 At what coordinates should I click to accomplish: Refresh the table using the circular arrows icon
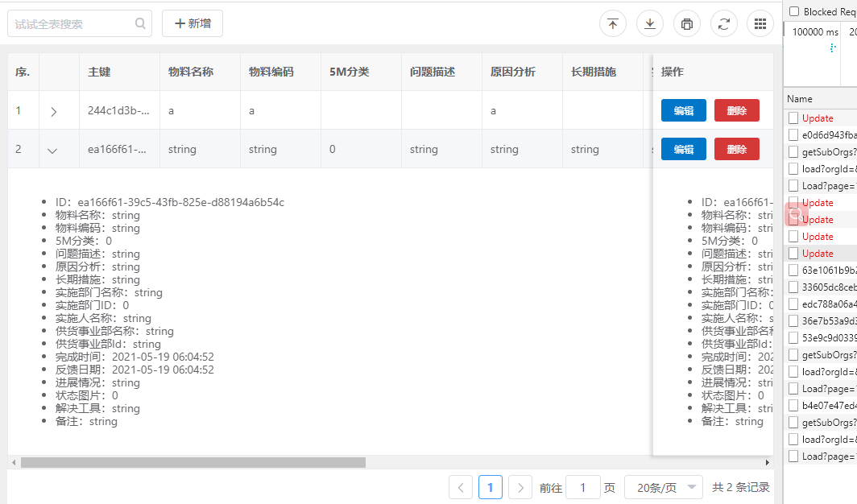(723, 23)
